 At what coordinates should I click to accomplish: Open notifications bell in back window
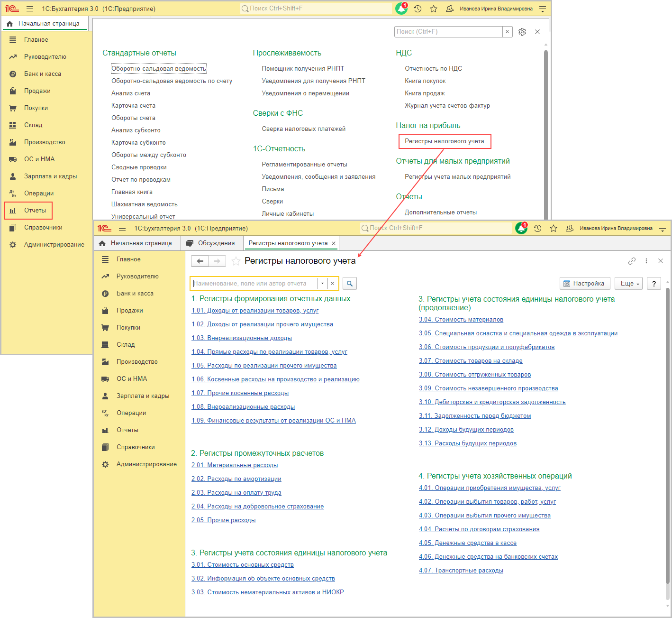(401, 9)
